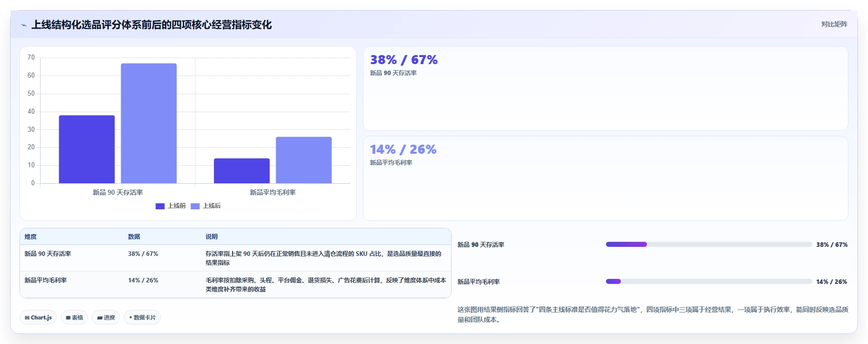Click the 数据 column header
The image size is (868, 344).
coord(134,237)
